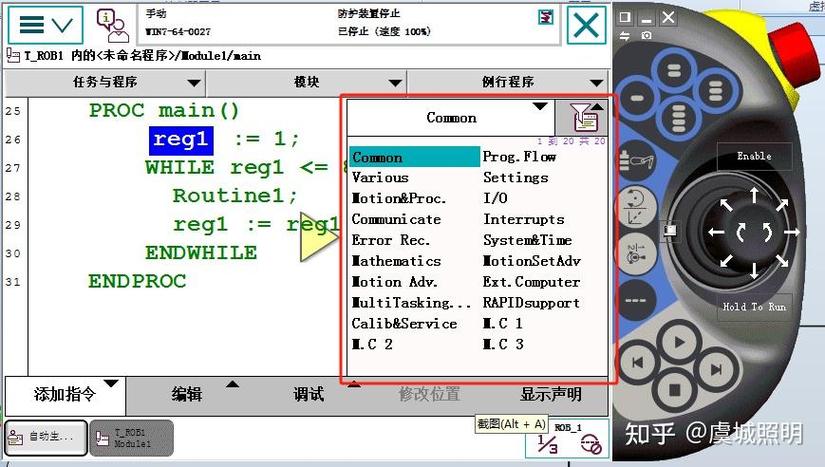Select the System&Time category
825x467 pixels.
(527, 240)
